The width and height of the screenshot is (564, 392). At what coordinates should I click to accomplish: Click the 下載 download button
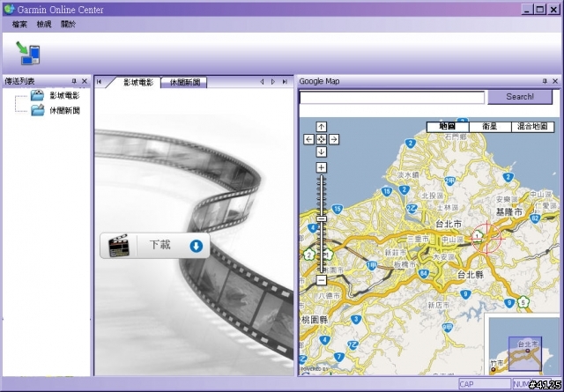[155, 246]
